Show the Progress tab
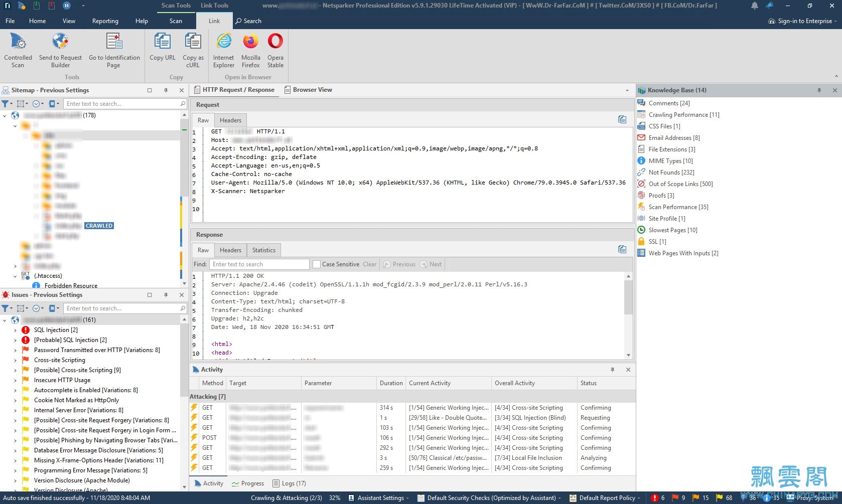The image size is (842, 504). pyautogui.click(x=248, y=483)
